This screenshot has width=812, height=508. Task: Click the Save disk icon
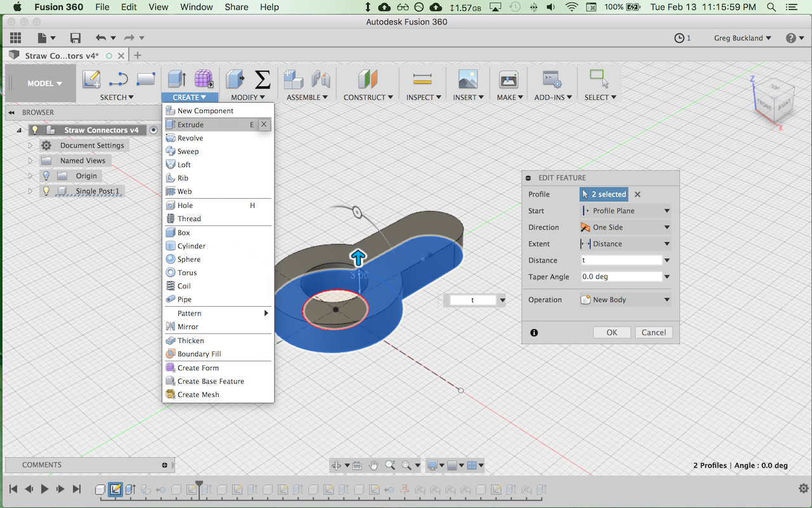pos(75,38)
